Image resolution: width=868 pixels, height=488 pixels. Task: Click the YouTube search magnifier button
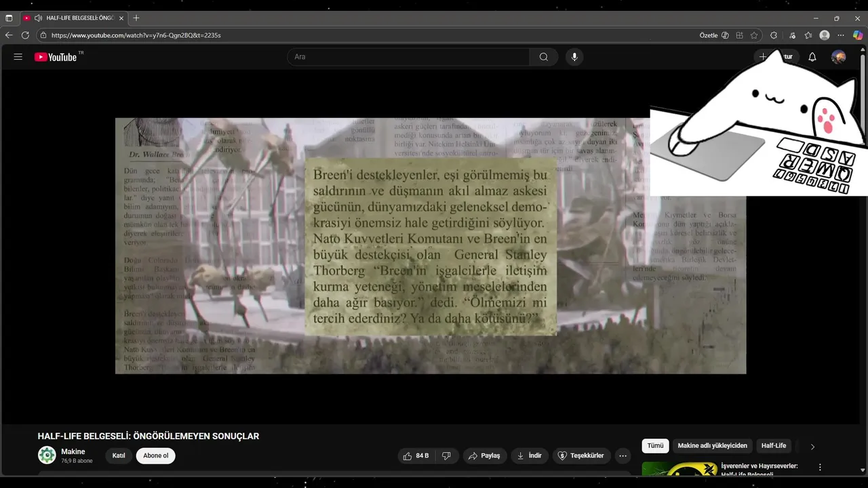tap(544, 57)
